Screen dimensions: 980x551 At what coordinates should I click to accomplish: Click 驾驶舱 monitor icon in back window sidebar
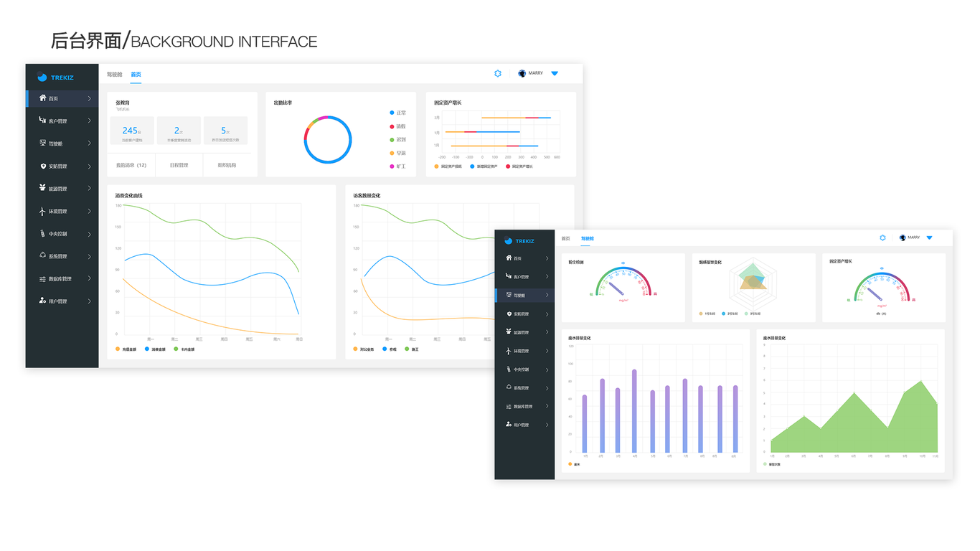click(43, 143)
